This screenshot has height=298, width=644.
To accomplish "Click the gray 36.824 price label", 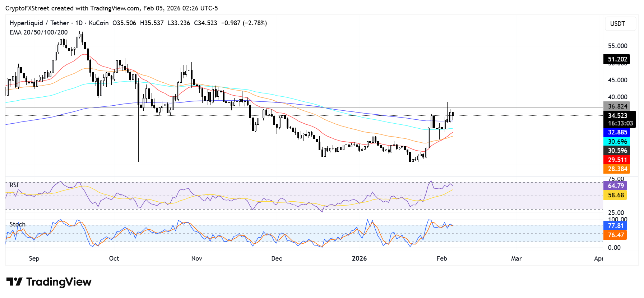I will coord(617,106).
